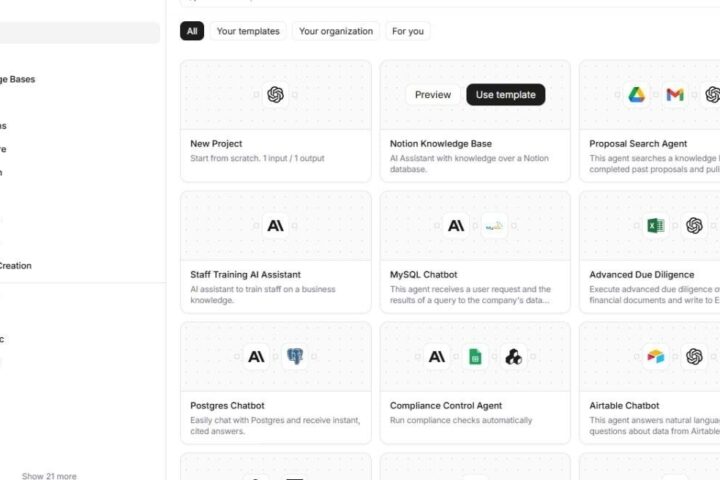
Task: Expand the Show 21 more link
Action: (49, 476)
